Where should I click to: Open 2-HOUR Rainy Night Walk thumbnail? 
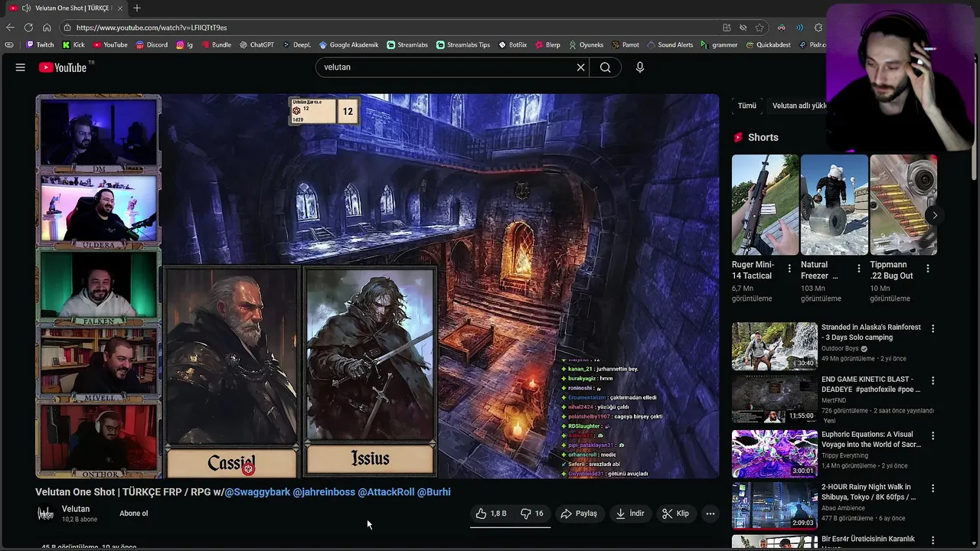(775, 506)
